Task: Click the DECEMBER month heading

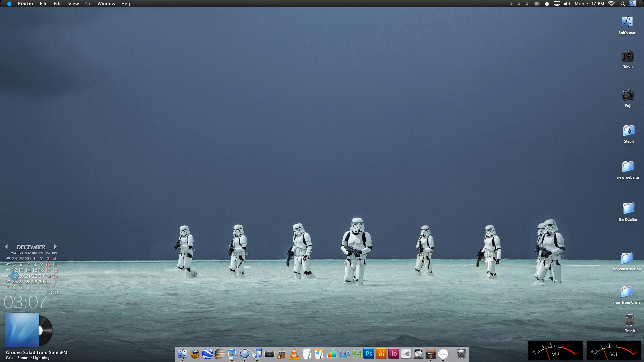Action: coord(31,247)
